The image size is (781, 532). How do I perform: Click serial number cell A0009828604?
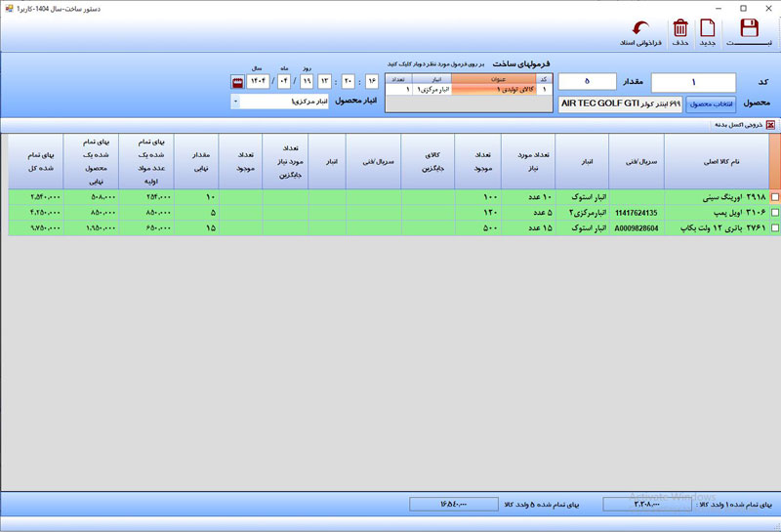[637, 228]
